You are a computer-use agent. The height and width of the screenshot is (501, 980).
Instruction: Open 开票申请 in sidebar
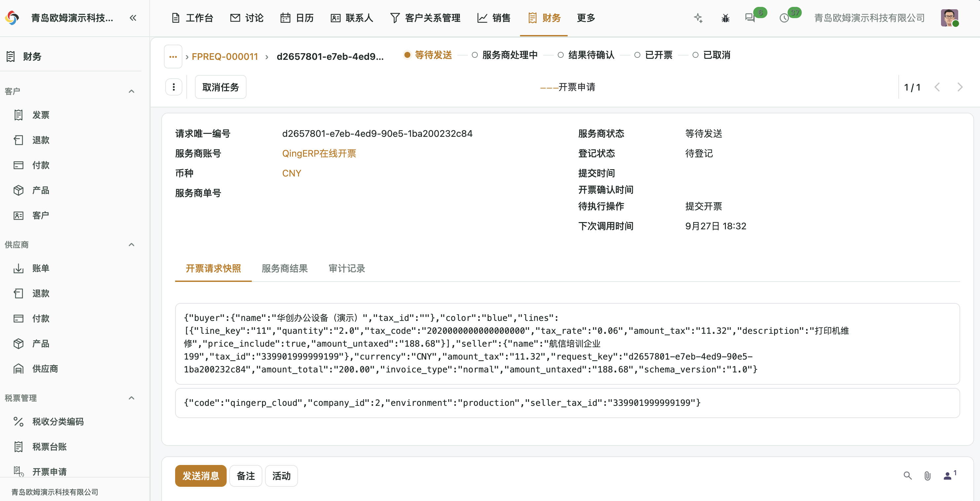pyautogui.click(x=50, y=472)
